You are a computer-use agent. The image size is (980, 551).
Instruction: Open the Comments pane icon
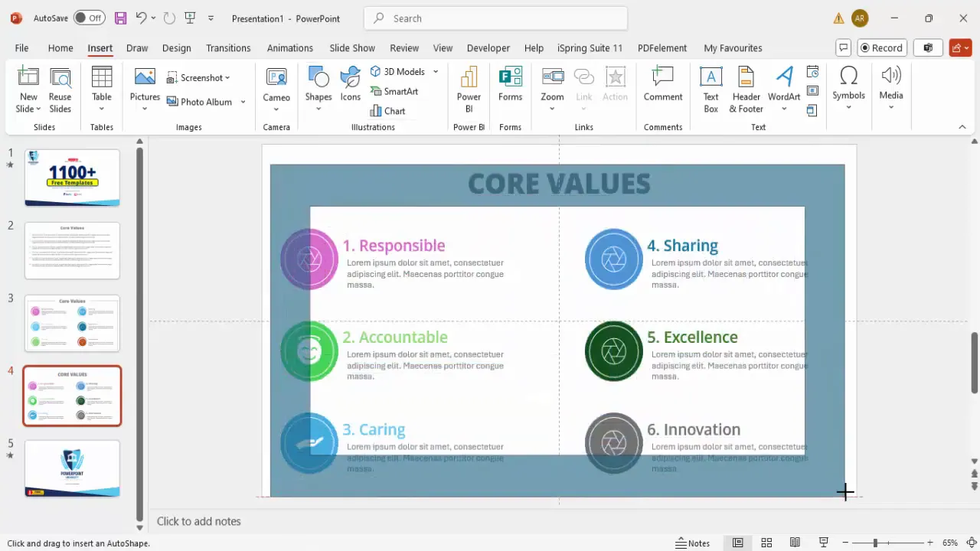click(843, 47)
